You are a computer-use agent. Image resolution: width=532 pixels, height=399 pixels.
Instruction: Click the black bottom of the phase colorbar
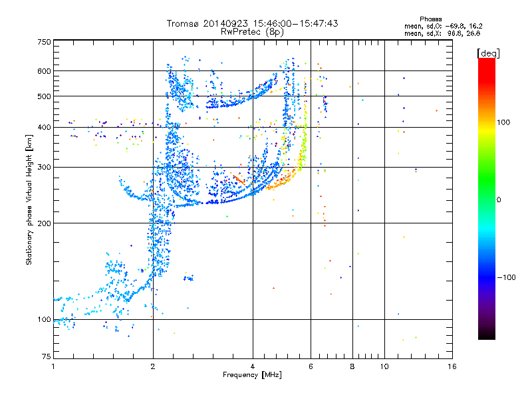point(487,334)
